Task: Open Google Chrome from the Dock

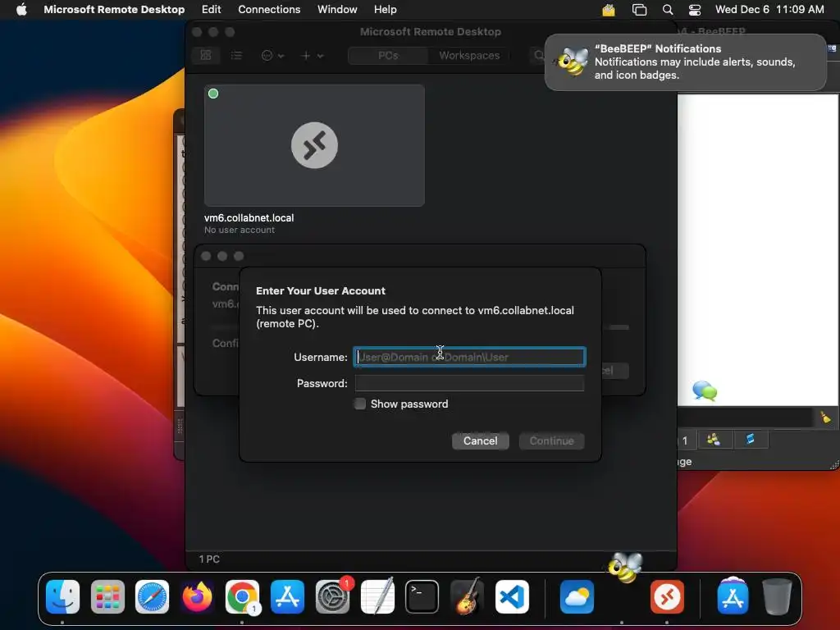Action: click(x=242, y=596)
